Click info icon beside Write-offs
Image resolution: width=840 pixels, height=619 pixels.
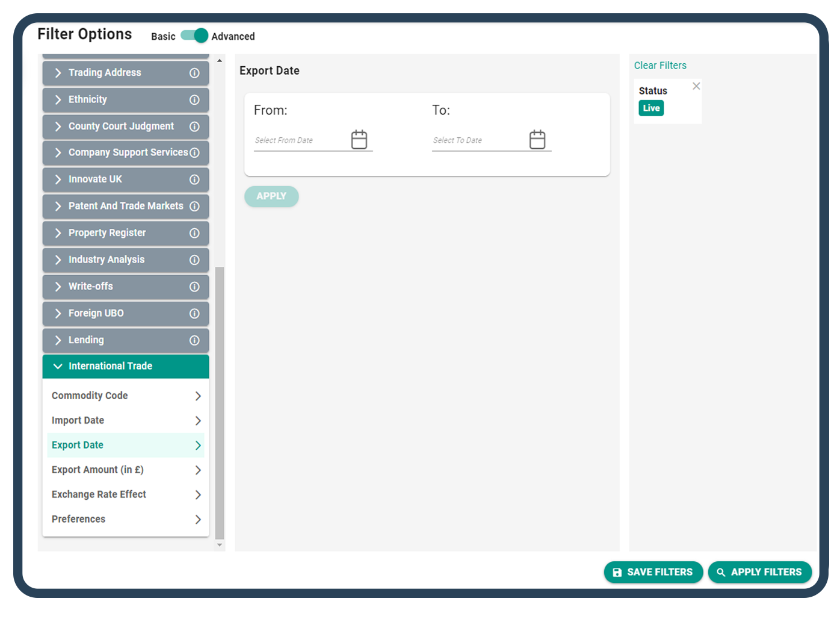[x=194, y=287]
